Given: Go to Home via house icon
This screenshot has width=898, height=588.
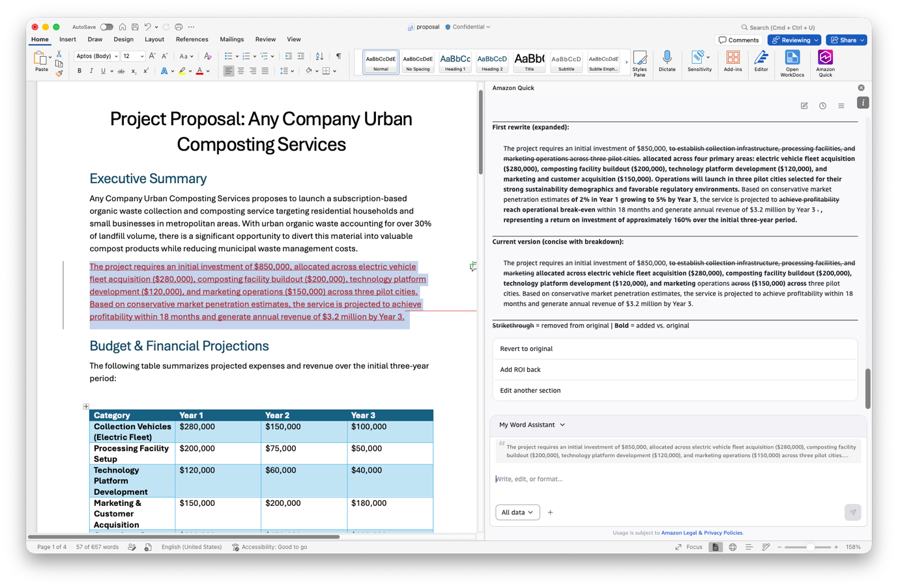Looking at the screenshot, I should coord(123,27).
